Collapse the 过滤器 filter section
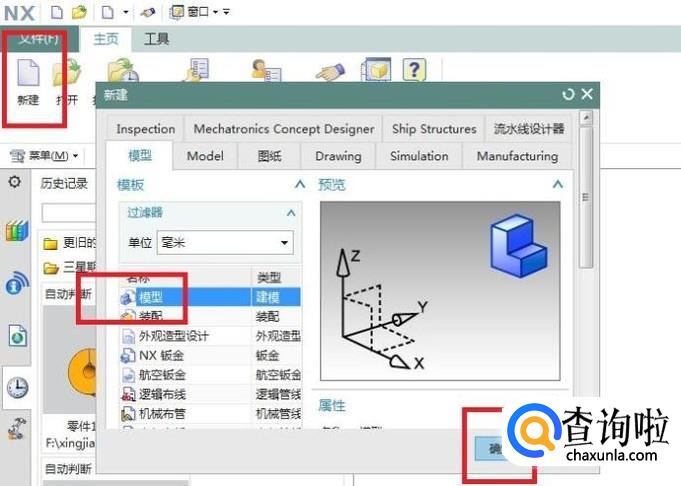The height and width of the screenshot is (486, 681). [291, 213]
